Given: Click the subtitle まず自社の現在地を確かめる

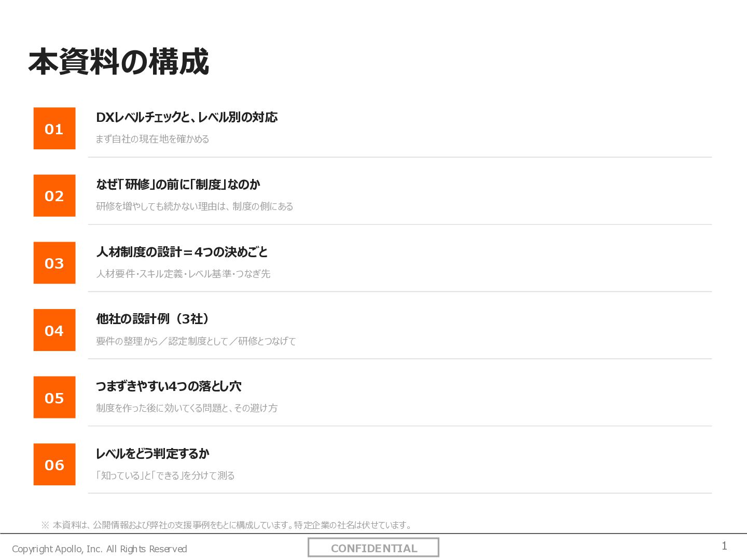Looking at the screenshot, I should [153, 139].
